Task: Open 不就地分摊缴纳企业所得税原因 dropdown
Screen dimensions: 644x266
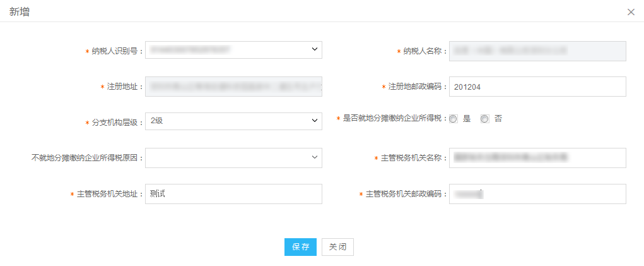Action: (234, 158)
